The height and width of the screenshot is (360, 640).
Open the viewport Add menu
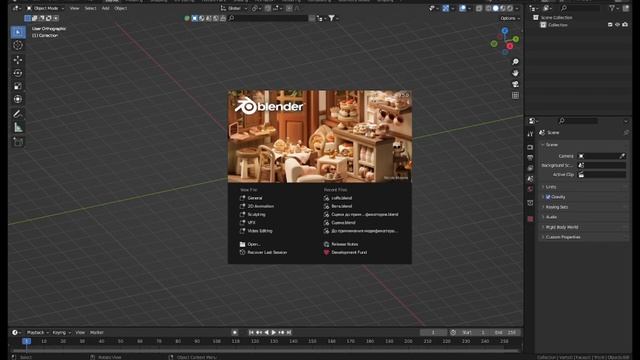(105, 8)
